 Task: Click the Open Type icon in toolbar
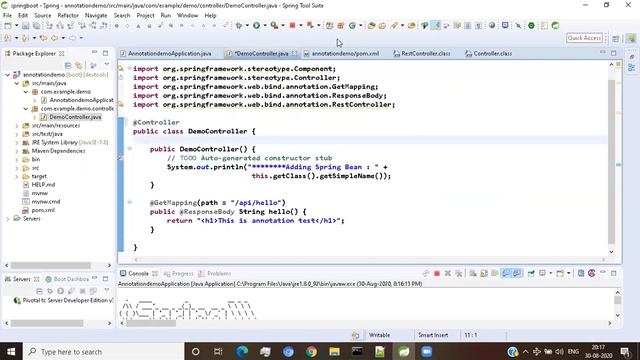pos(371,25)
